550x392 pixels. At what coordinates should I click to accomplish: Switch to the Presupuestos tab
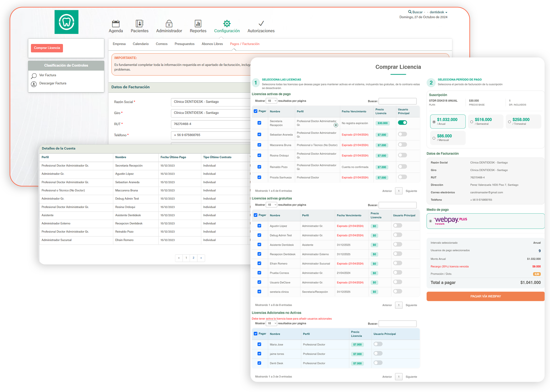pyautogui.click(x=185, y=44)
